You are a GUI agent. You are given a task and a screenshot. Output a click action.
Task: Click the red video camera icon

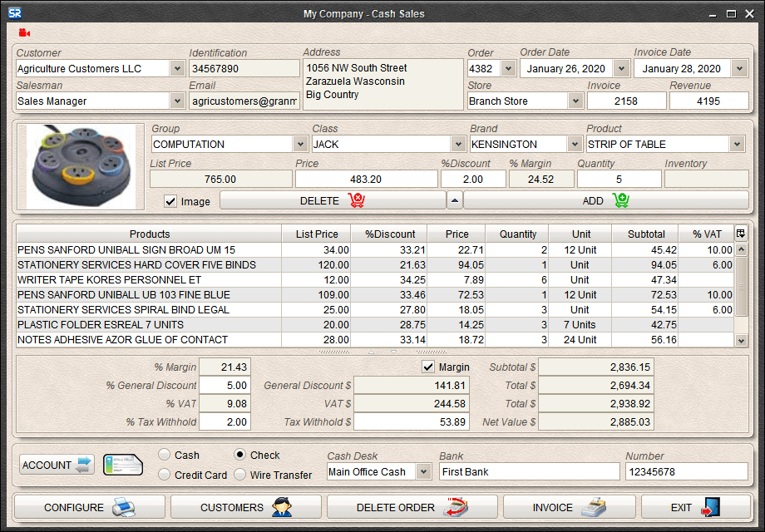[x=24, y=32]
